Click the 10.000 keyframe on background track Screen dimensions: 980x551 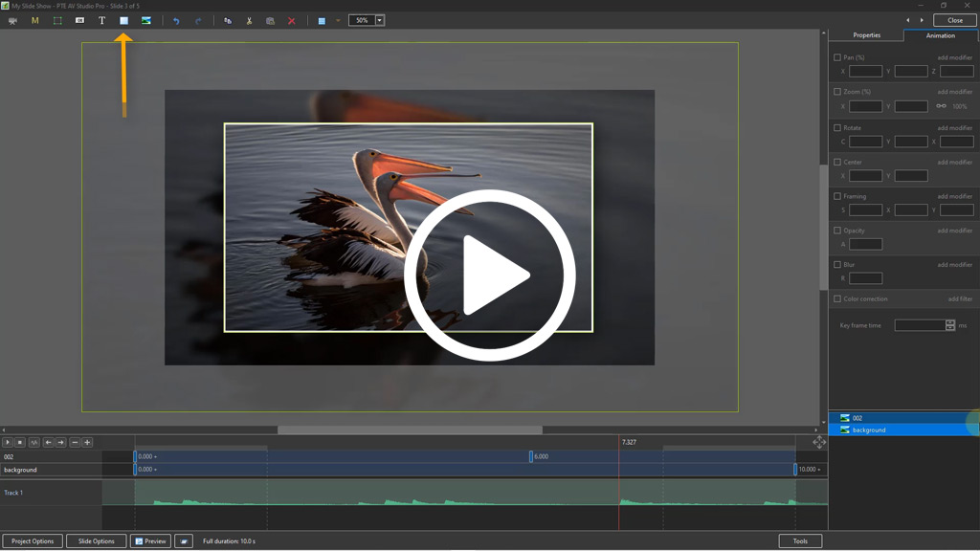pyautogui.click(x=795, y=469)
